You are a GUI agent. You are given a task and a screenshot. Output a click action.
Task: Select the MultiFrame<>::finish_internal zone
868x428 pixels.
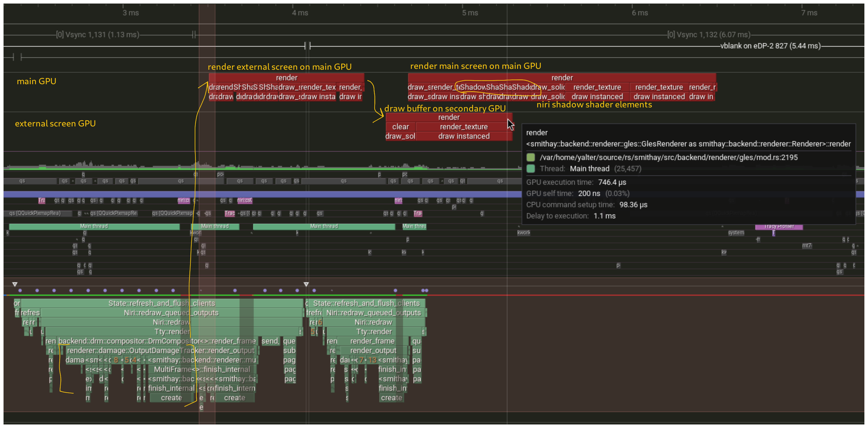(202, 369)
